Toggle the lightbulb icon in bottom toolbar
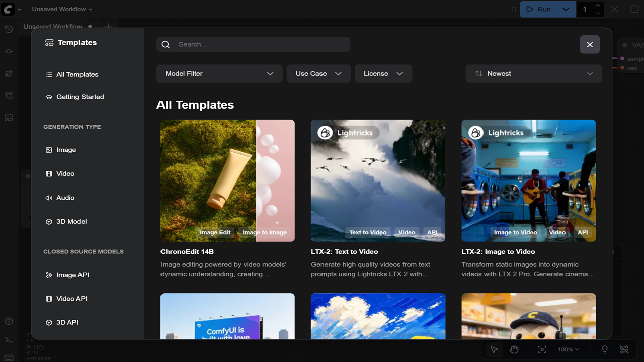Viewport: 644px width, 362px height. click(605, 349)
